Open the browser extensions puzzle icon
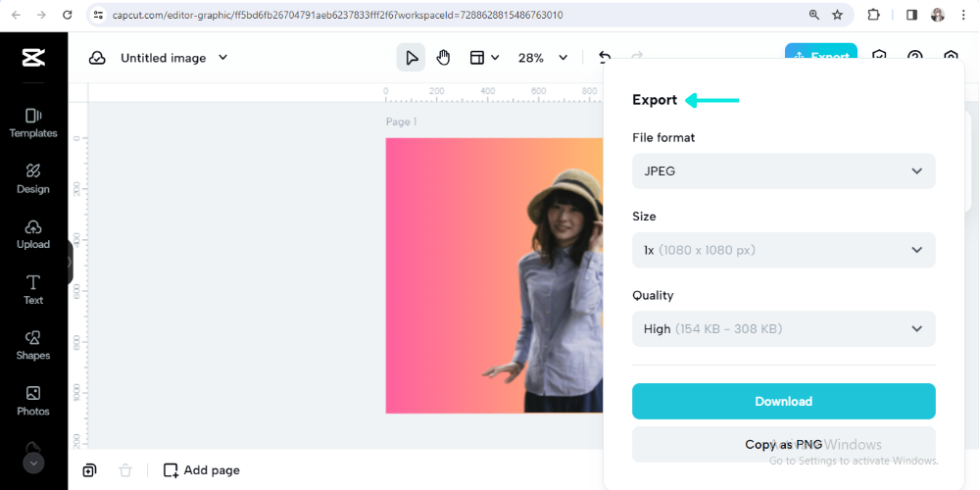Screen dimensions: 980x490 pyautogui.click(x=874, y=15)
